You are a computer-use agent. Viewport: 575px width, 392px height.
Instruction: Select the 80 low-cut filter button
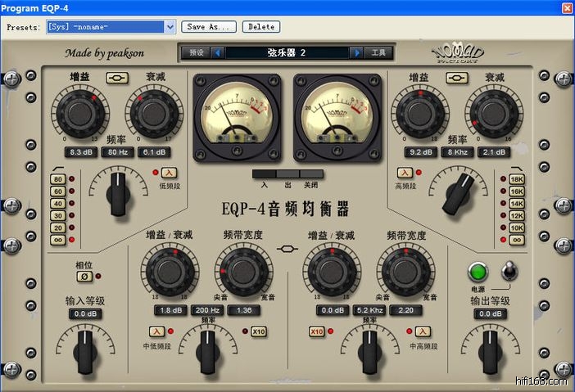[x=58, y=179]
